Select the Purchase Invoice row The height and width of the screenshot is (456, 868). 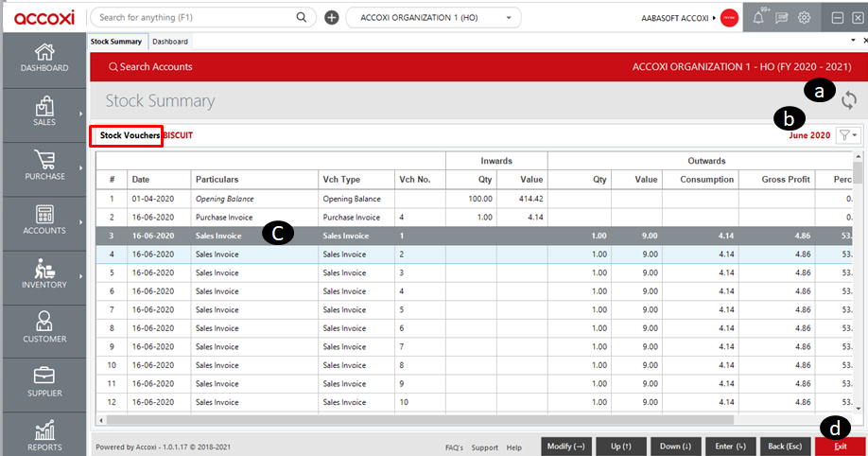click(x=475, y=218)
